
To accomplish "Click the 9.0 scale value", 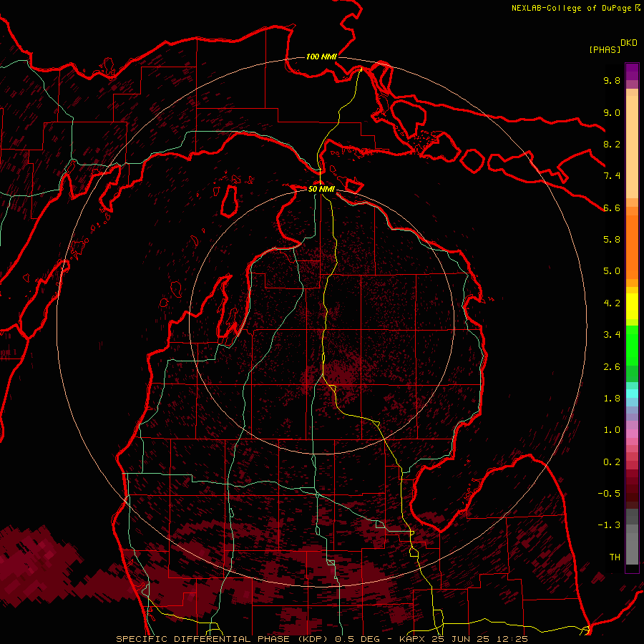I will (612, 112).
